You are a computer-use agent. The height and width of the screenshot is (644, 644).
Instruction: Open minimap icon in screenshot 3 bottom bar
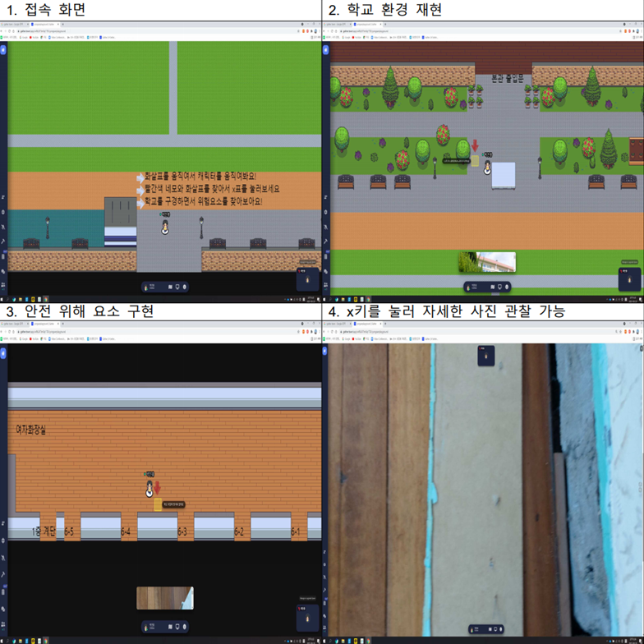tap(171, 627)
